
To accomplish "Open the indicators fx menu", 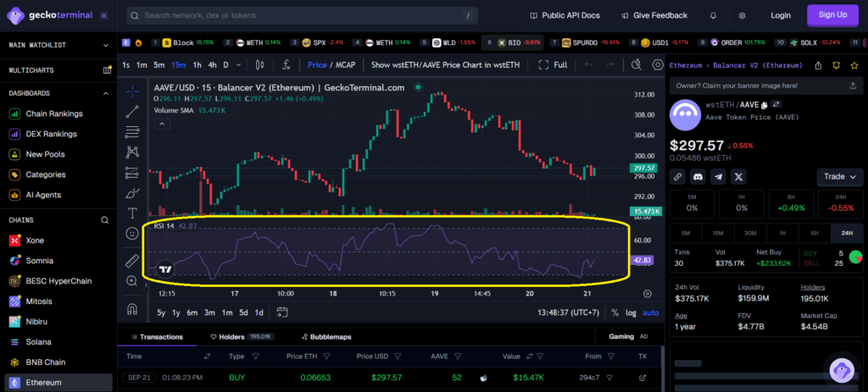I will coord(287,64).
